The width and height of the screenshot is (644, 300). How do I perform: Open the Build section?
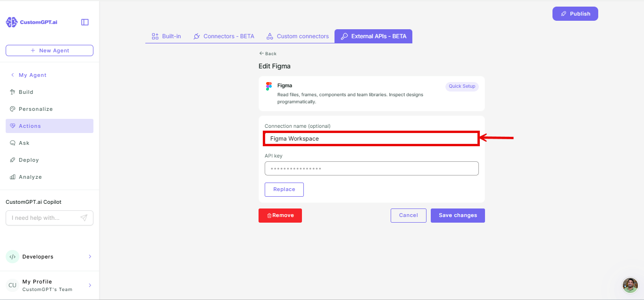pos(50,92)
